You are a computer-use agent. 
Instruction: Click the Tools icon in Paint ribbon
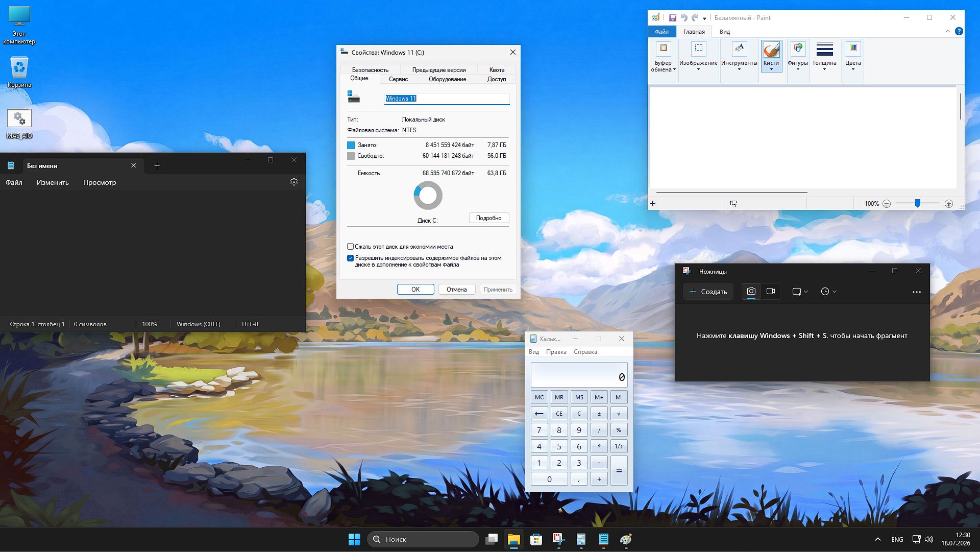[739, 49]
